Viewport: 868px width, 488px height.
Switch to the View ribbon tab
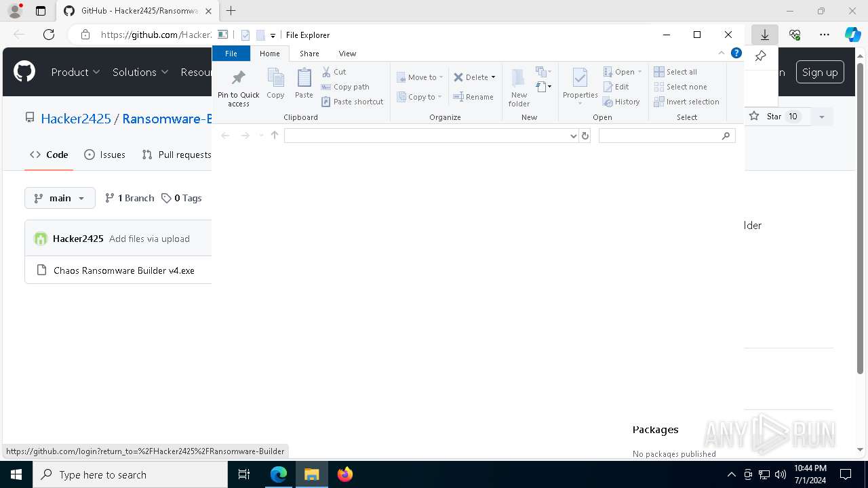pos(347,54)
